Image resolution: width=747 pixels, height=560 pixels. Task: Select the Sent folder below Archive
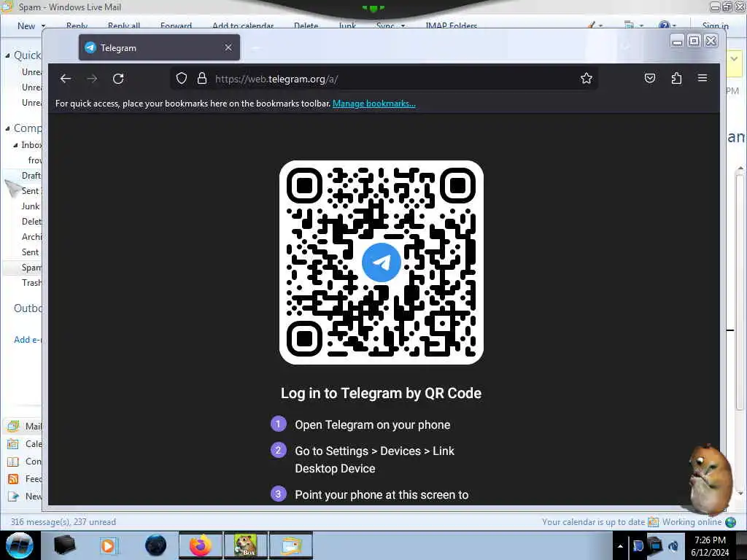point(30,252)
